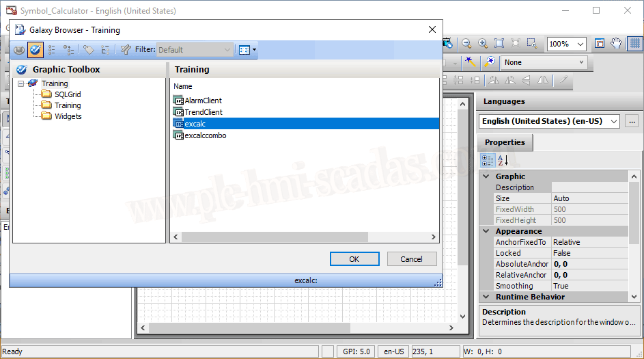Toggle the categorized properties view button
This screenshot has height=359, width=644.
(x=488, y=161)
